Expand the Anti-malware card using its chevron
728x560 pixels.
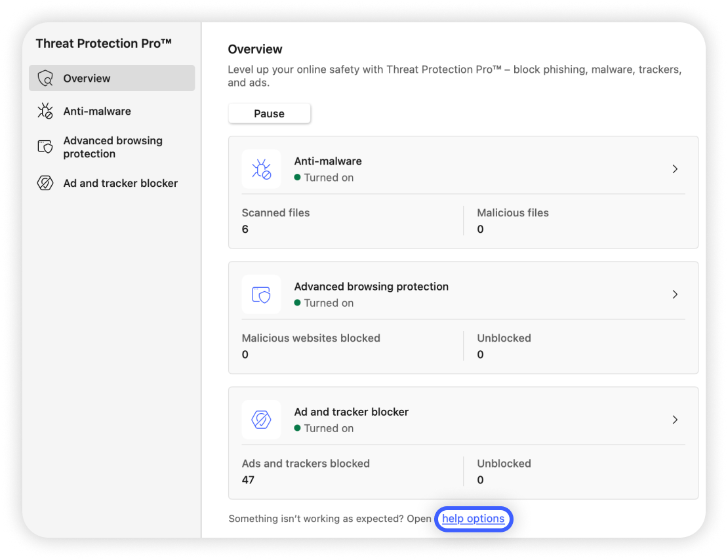pos(675,169)
